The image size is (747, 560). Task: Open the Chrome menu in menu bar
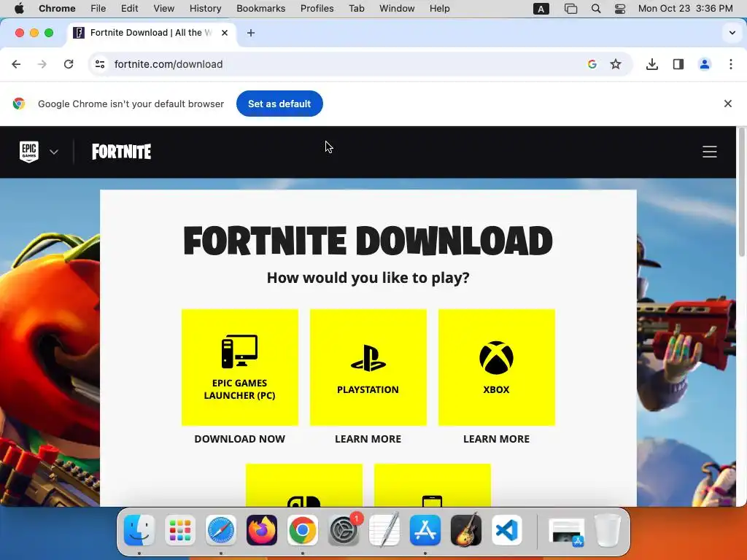click(57, 9)
